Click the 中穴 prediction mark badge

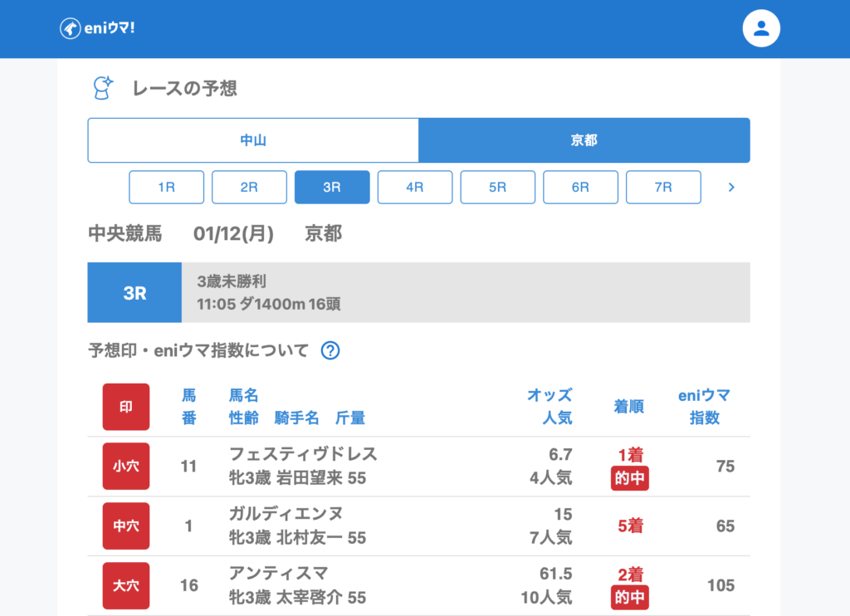126,526
